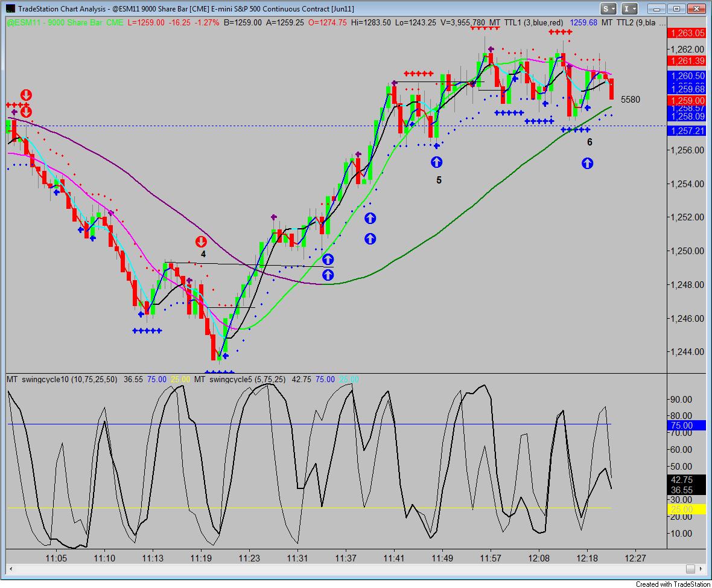Viewport: 712px width, 588px height.
Task: Click the blue 75.00 level label on indicator axis
Action: point(686,426)
